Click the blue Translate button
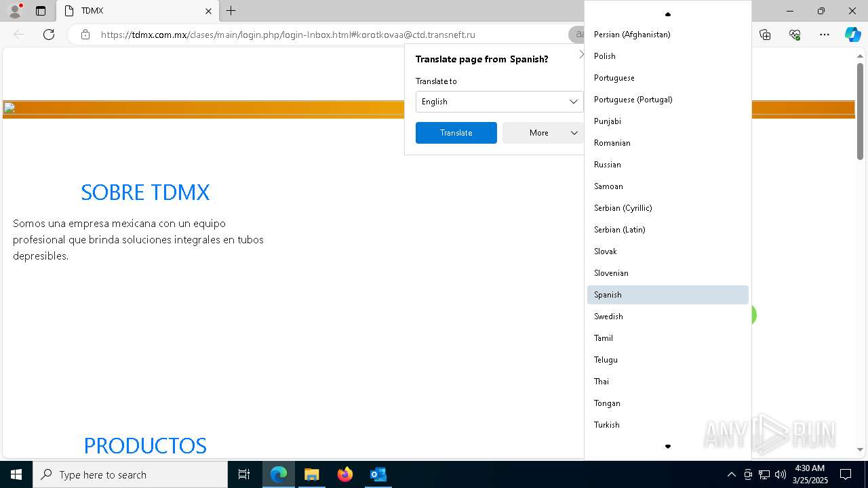The height and width of the screenshot is (488, 868). (456, 133)
